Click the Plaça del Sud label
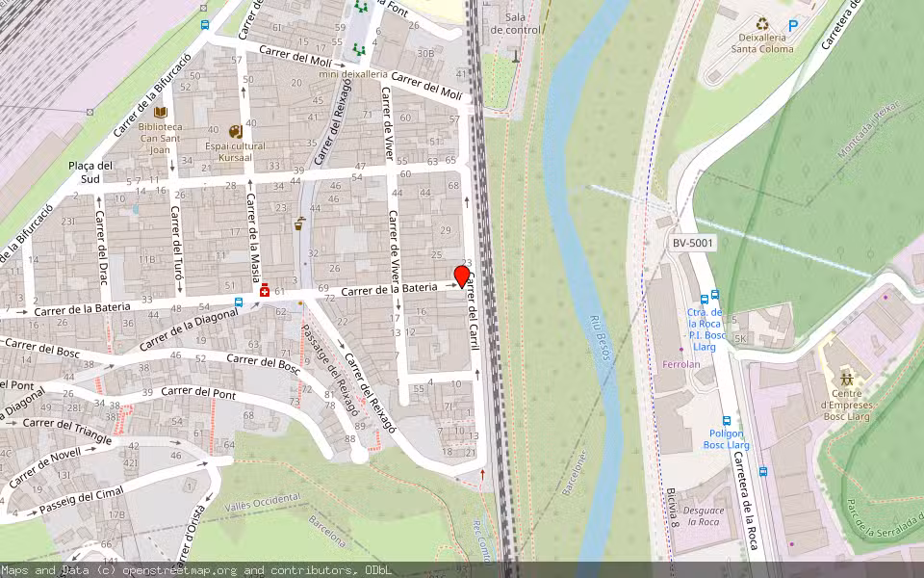 coord(90,171)
